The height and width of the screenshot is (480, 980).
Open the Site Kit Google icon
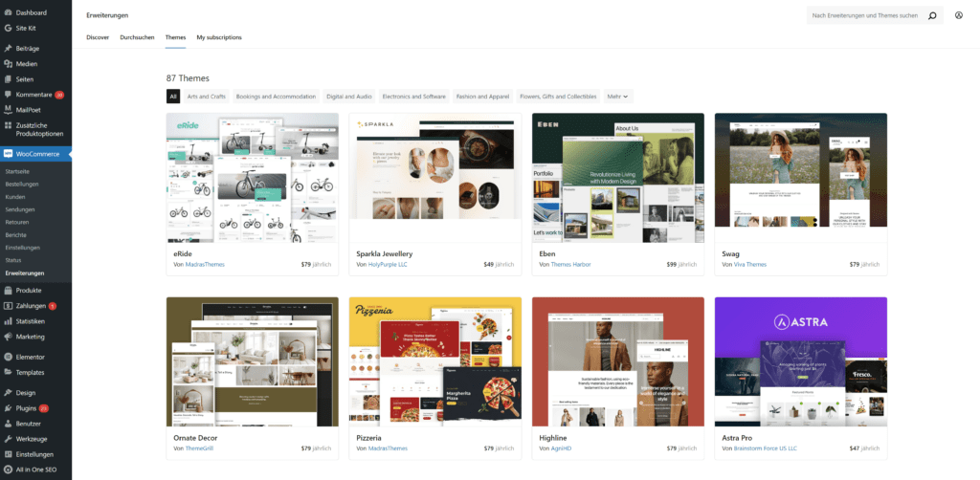tap(8, 28)
